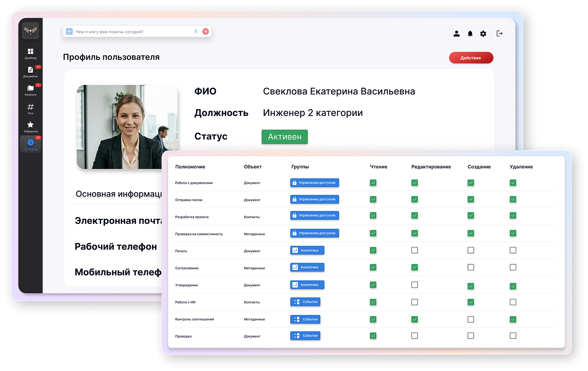Click the Полномочие column header
Viewport: 588px width, 371px height.
190,167
